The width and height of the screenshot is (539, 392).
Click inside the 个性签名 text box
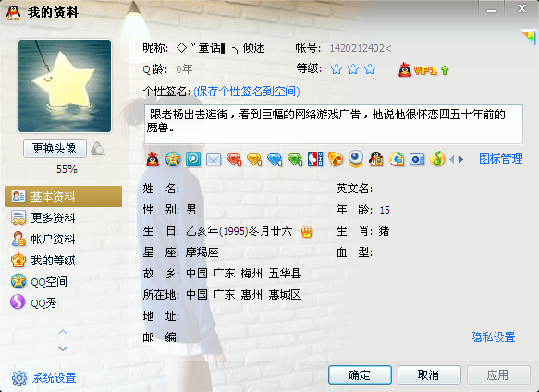(334, 124)
